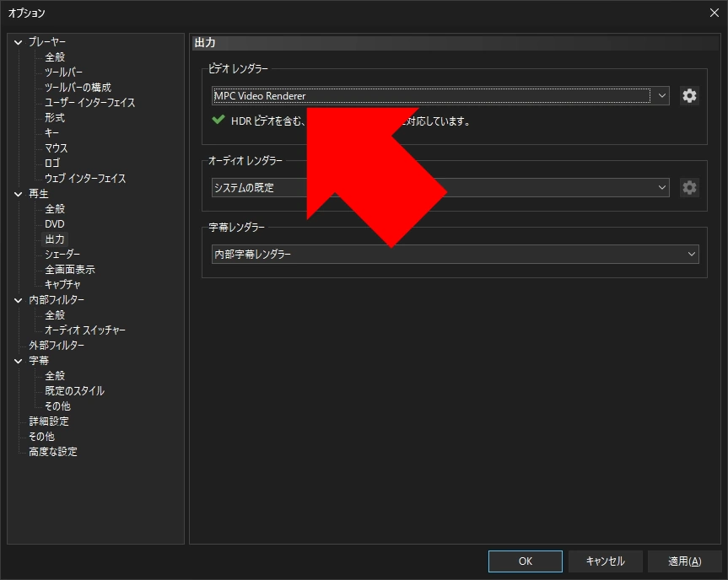Viewport: 728px width, 580px height.
Task: Open 外部フィルター settings page
Action: pos(57,345)
